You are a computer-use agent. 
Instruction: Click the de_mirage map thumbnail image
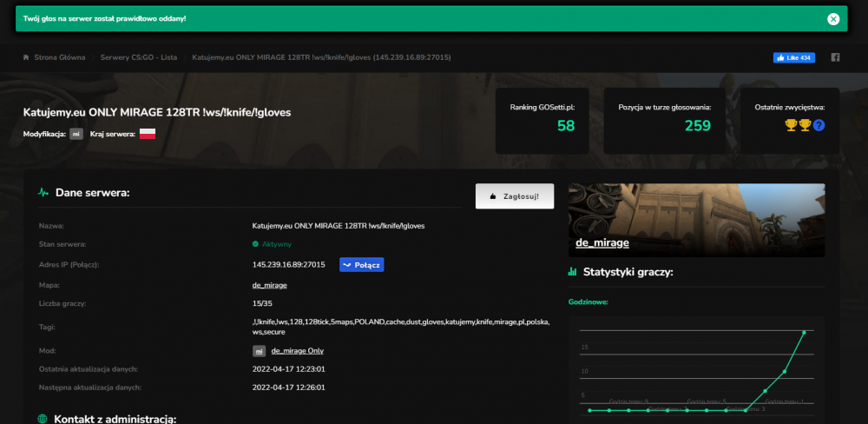[x=696, y=220]
